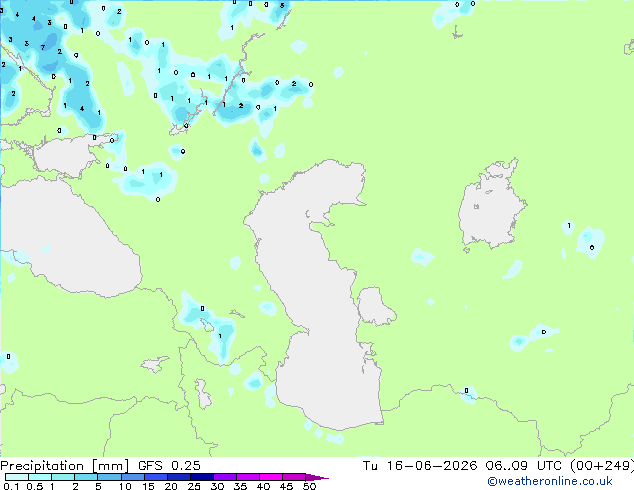Click the legend label '10'
Viewport: 634px width, 490px height.
pos(125,486)
